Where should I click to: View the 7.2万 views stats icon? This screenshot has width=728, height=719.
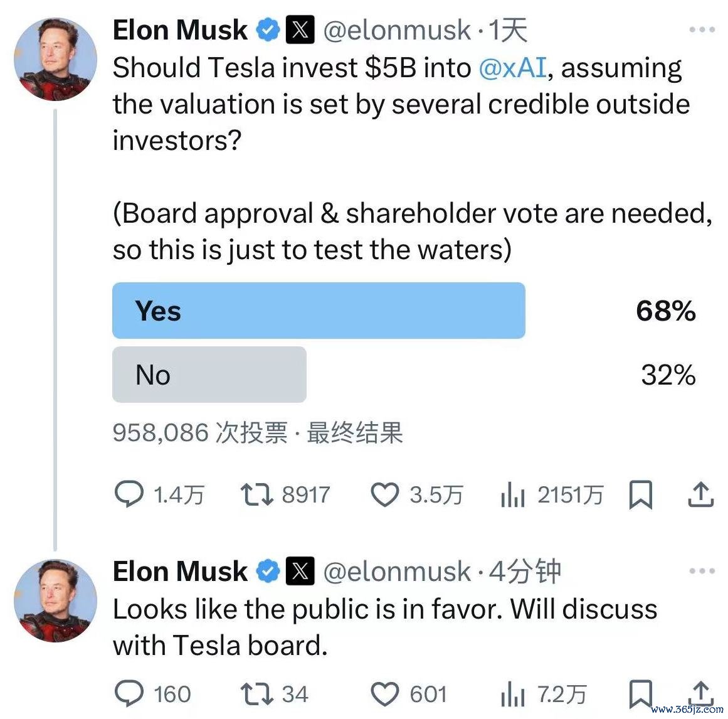click(x=512, y=694)
